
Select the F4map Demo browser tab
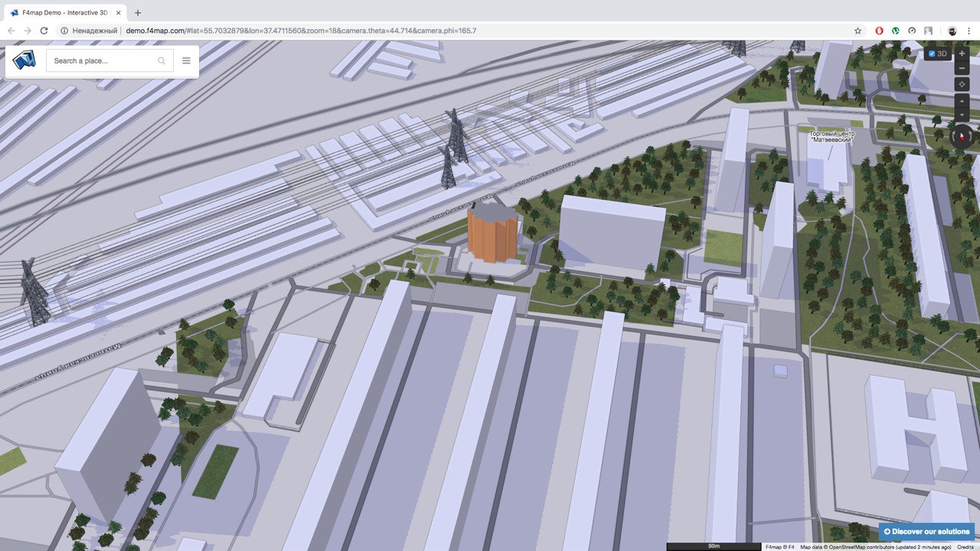click(x=65, y=13)
